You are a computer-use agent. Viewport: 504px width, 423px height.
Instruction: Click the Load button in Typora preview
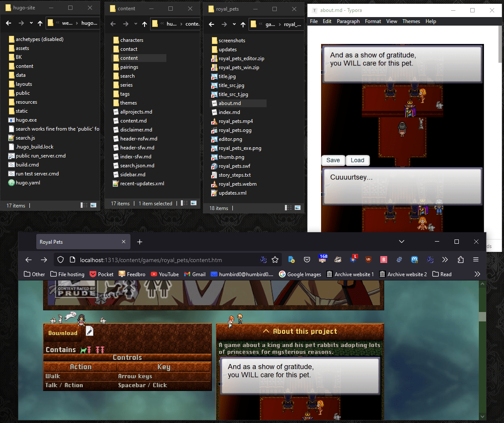[x=357, y=160]
